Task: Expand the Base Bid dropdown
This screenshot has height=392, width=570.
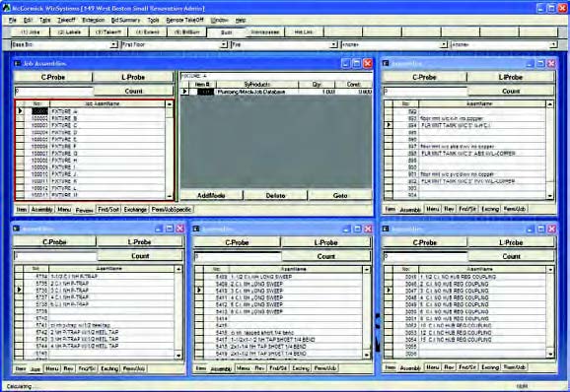Action: (113, 44)
